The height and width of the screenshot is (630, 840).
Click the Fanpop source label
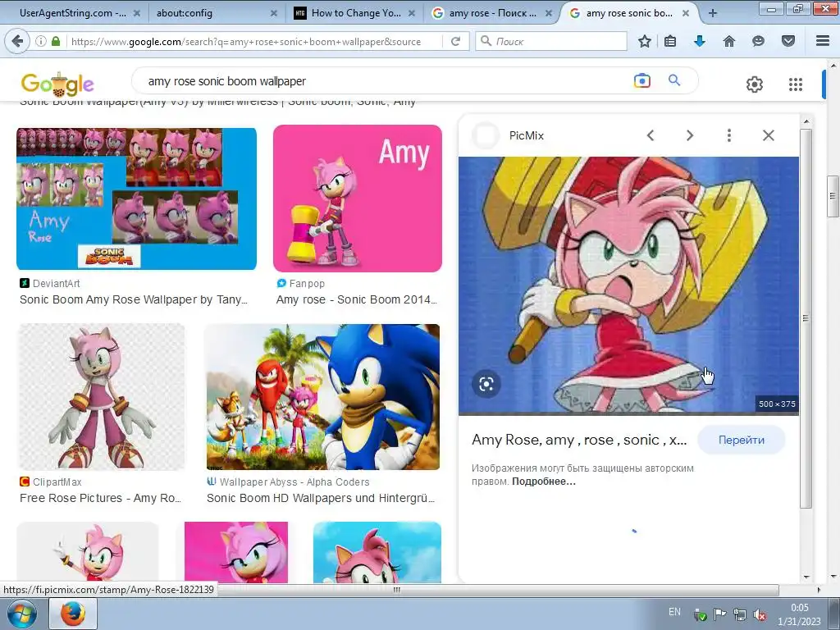[307, 283]
